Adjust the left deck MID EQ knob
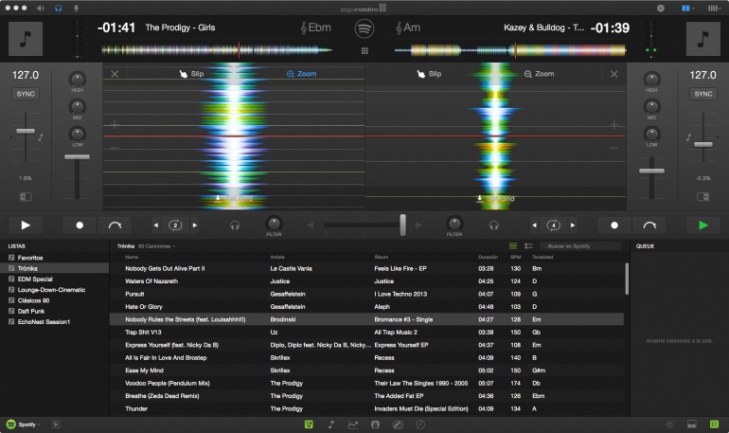 pos(77,107)
